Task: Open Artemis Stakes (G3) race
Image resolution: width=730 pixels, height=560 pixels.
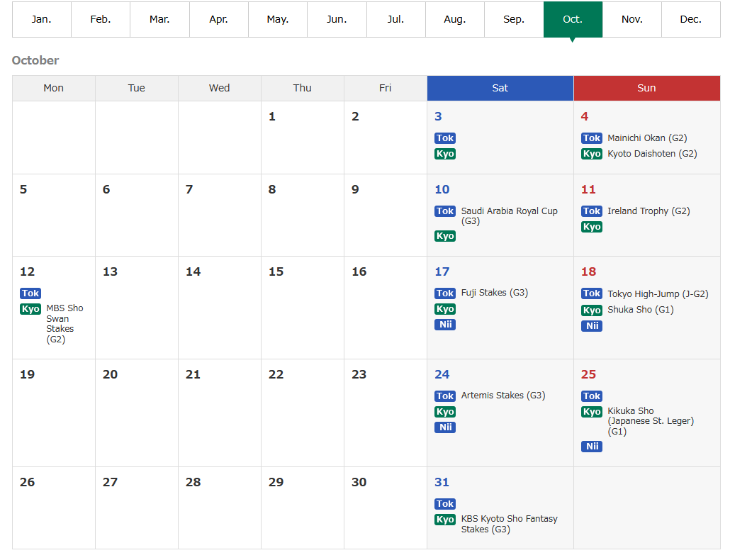Action: [x=503, y=396]
